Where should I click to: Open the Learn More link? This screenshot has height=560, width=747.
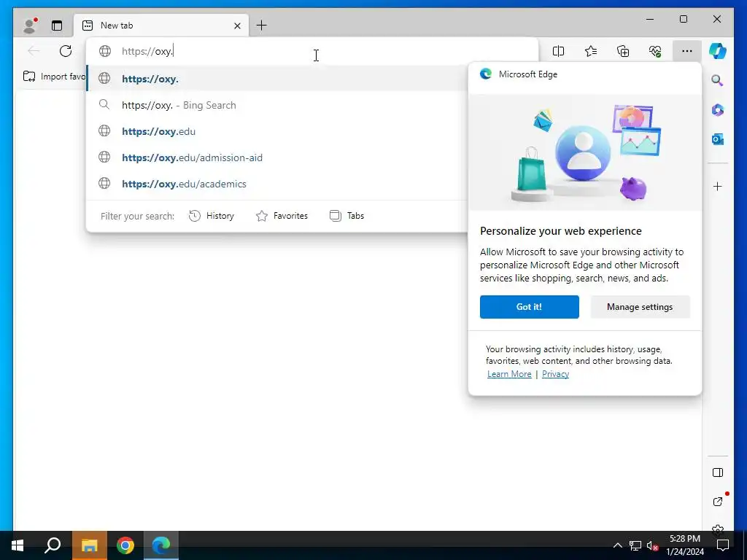(x=508, y=374)
